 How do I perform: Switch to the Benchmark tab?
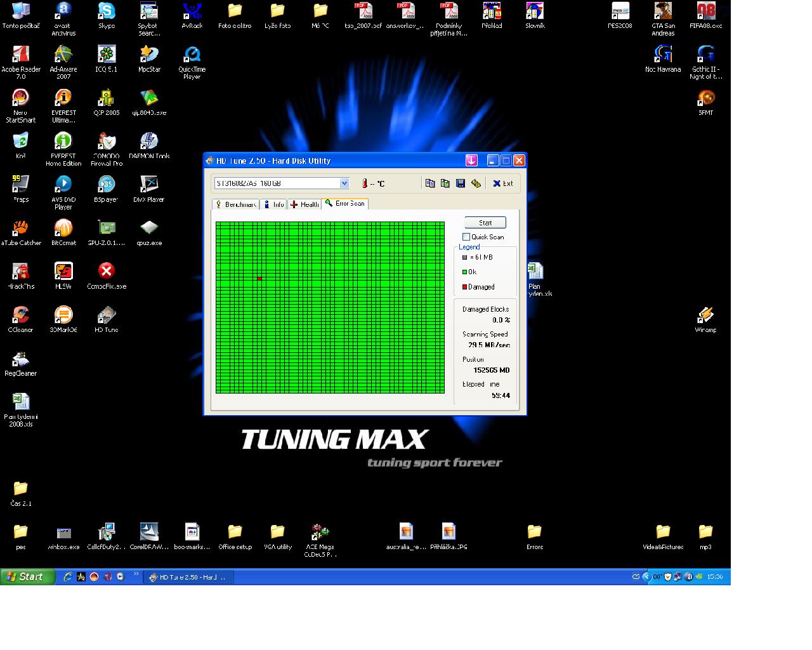tap(236, 204)
